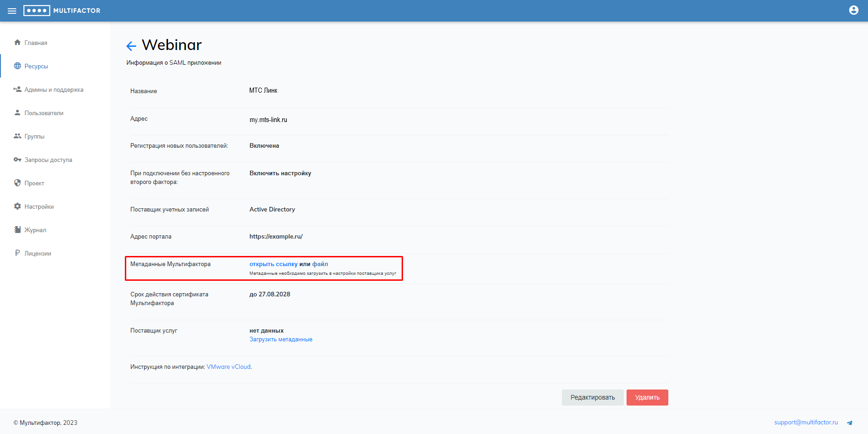This screenshot has height=434, width=868.
Task: Click the globe icon beside Ресурсы
Action: coord(17,66)
